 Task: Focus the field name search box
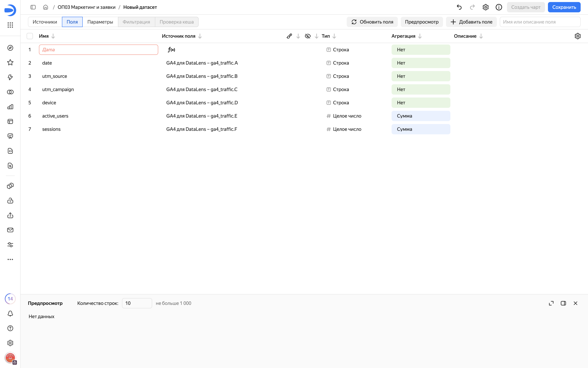point(540,22)
